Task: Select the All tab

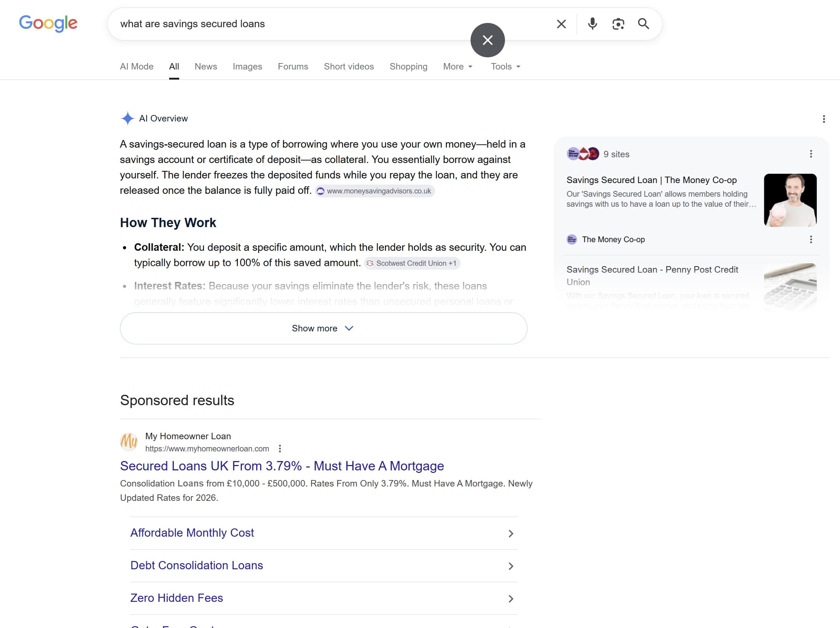Action: point(174,66)
